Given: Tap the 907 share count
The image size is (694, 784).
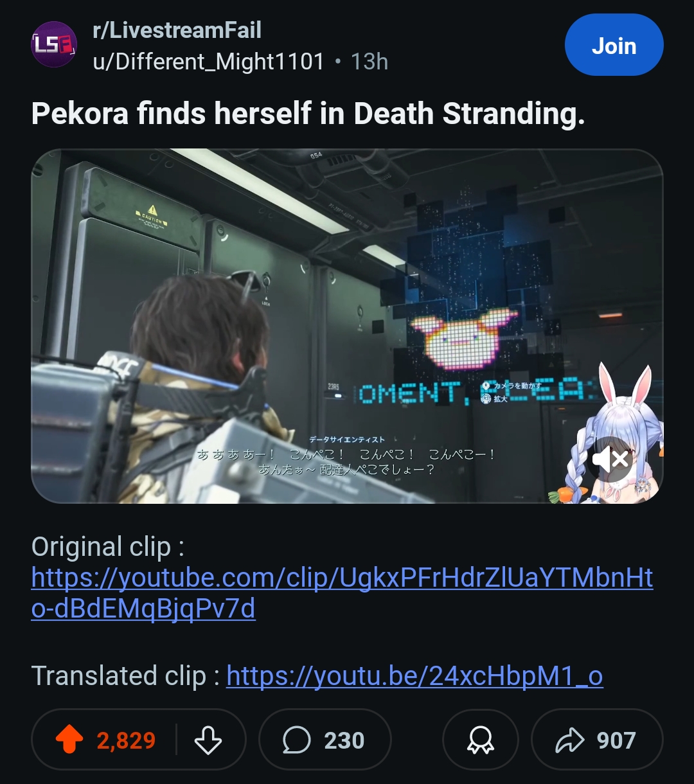Looking at the screenshot, I should 616,740.
